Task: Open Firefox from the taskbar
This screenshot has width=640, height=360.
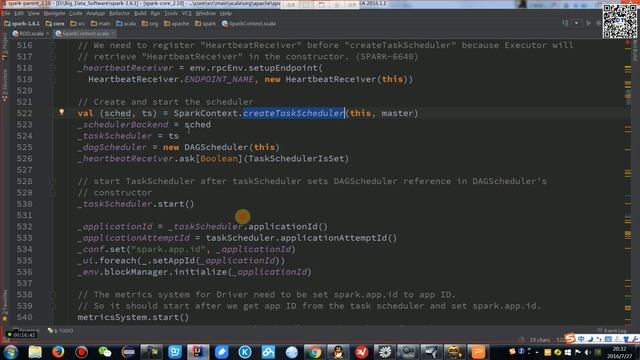Action: coord(58,352)
